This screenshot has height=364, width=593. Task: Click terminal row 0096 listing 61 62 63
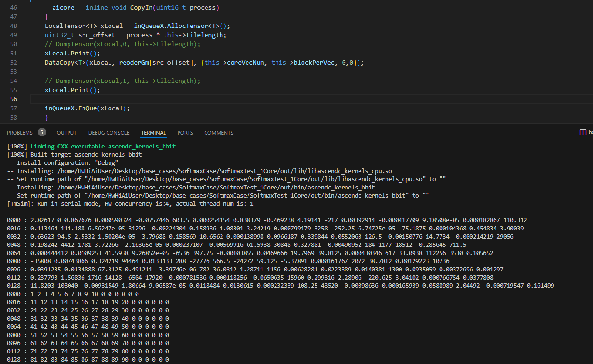point(88,343)
